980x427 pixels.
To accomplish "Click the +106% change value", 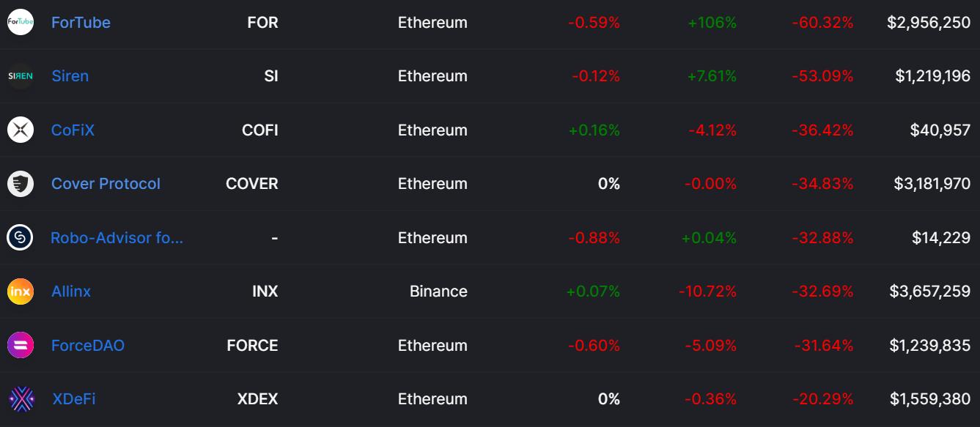I will coord(712,23).
